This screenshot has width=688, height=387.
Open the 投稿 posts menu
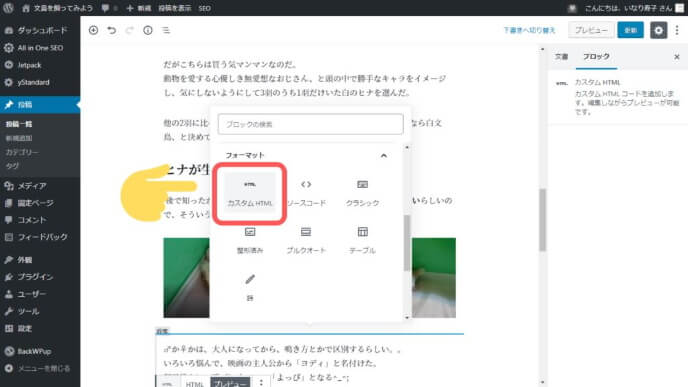40,104
